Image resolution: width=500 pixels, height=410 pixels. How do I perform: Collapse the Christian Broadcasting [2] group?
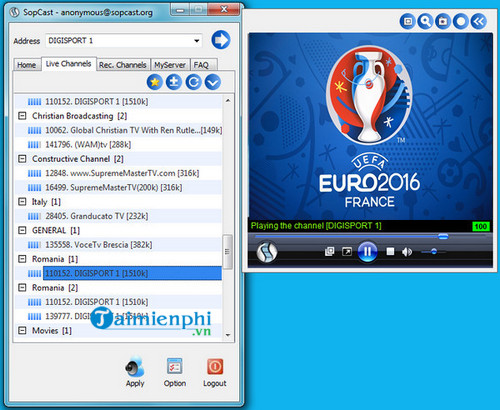coord(22,116)
